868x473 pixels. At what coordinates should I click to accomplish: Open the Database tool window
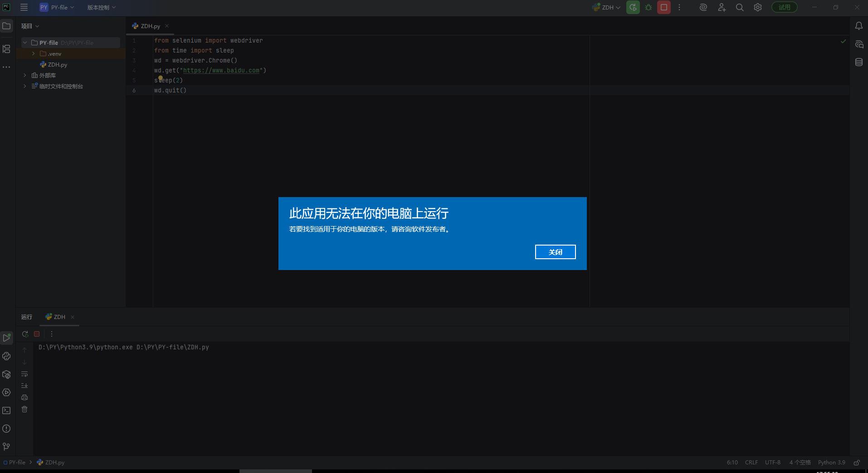(x=859, y=62)
